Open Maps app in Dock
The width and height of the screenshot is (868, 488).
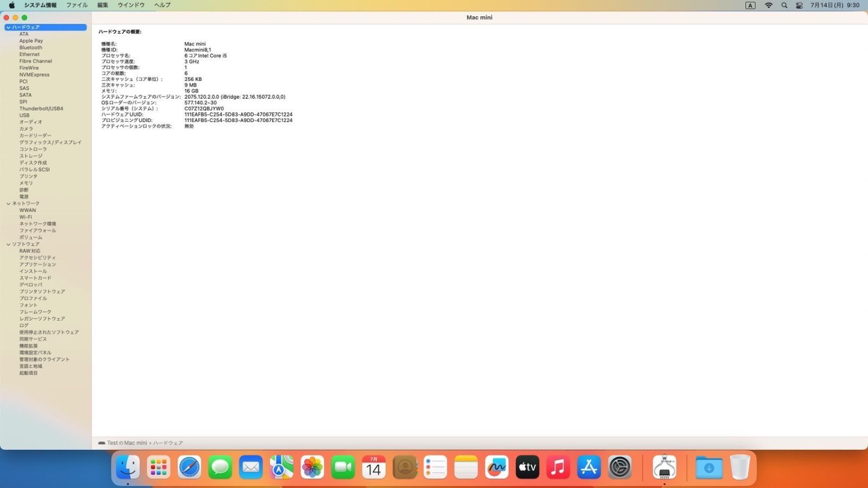point(282,467)
